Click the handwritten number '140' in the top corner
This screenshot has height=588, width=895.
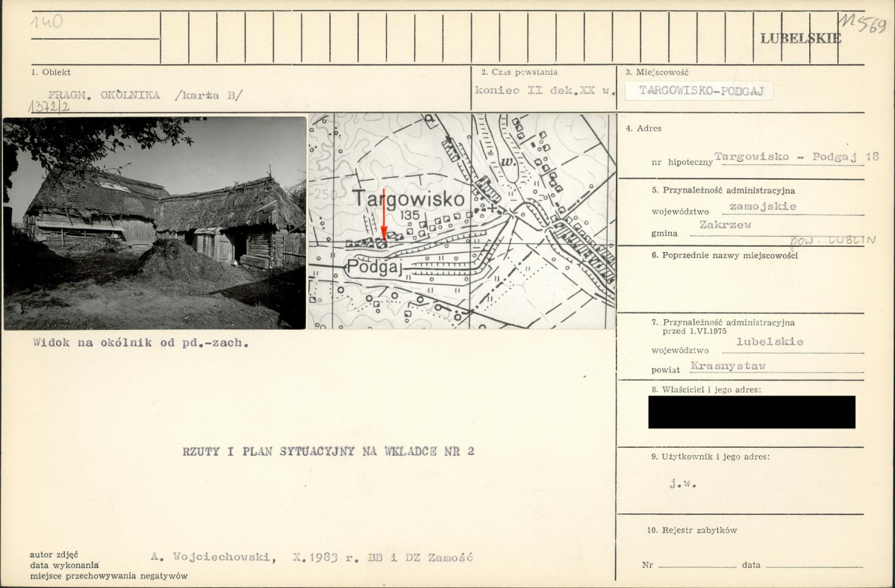tap(46, 22)
